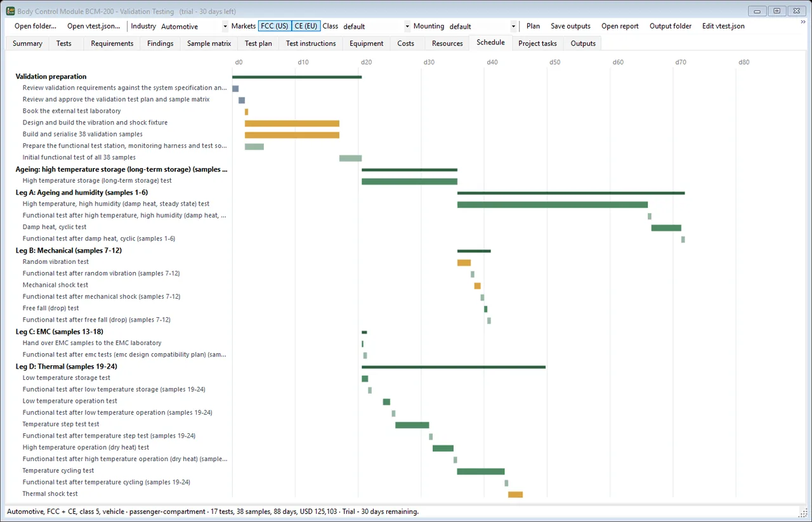Click the Open folder... button
This screenshot has height=522, width=812.
point(36,26)
